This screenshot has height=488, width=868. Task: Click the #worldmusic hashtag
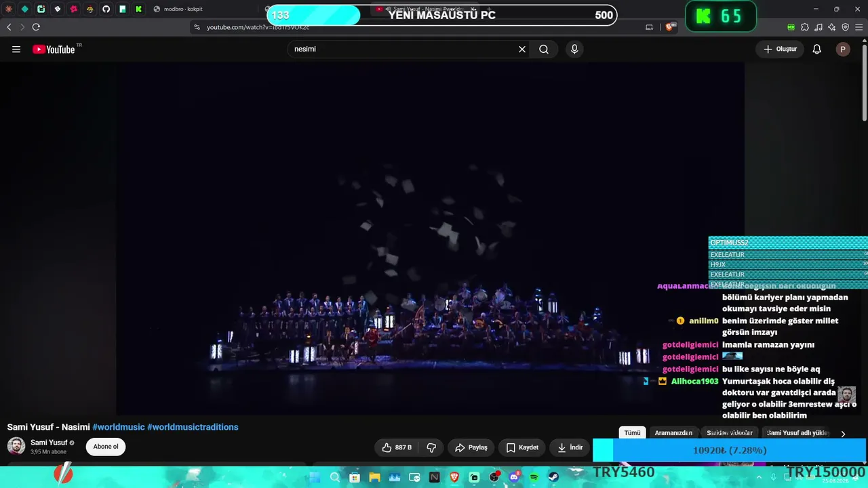point(119,427)
